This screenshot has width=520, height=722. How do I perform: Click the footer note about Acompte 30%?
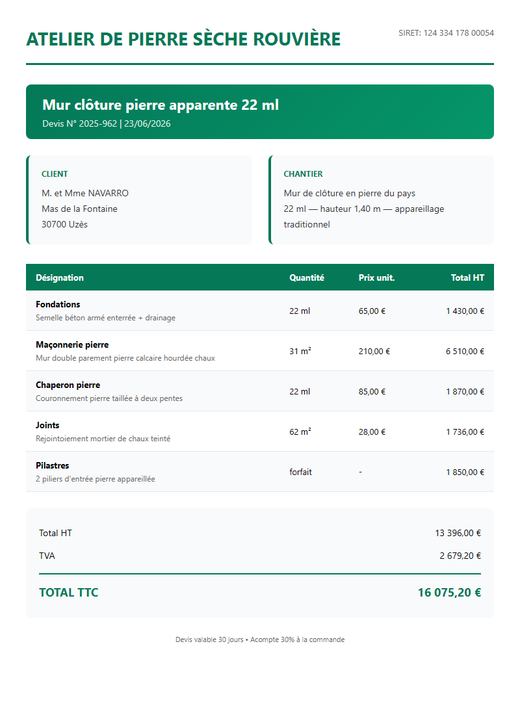point(260,640)
